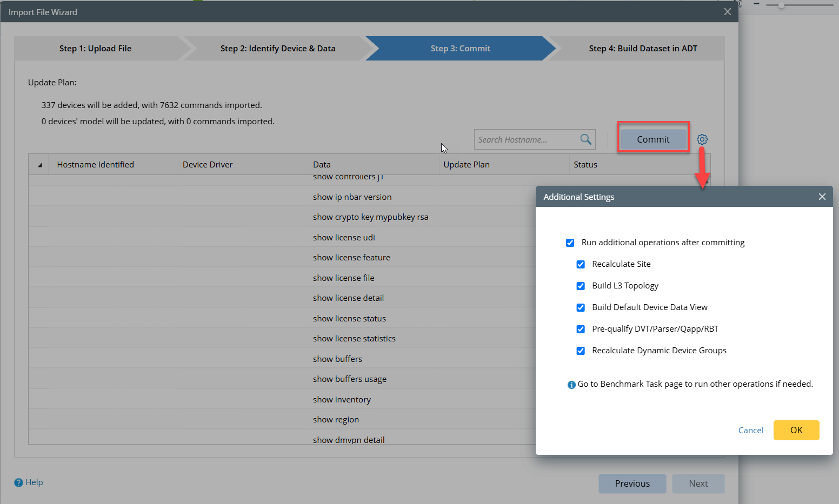Uncheck Recalculate Dynamic Device Groups
The width and height of the screenshot is (839, 504).
tap(581, 351)
